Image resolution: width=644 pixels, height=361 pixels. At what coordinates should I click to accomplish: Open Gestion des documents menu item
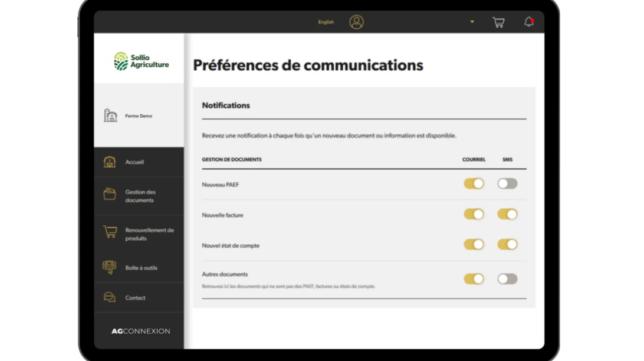pyautogui.click(x=139, y=196)
